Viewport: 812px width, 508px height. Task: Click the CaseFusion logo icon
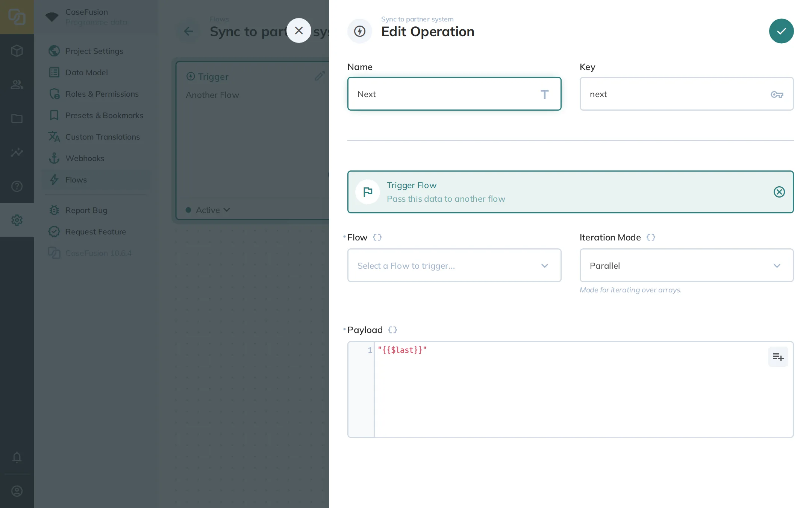pyautogui.click(x=17, y=17)
